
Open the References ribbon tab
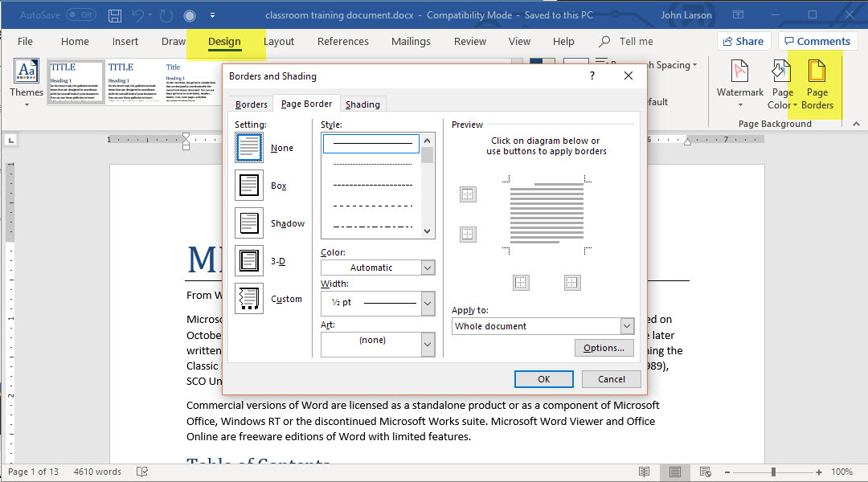[x=342, y=42]
